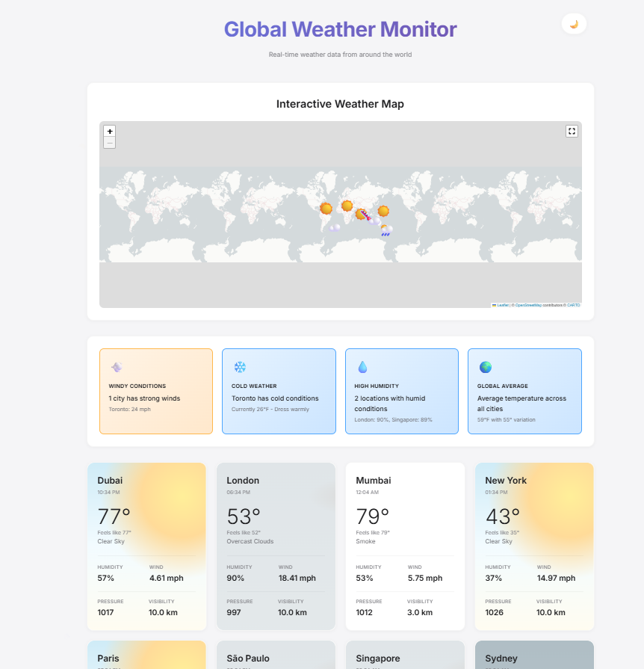This screenshot has height=669, width=644.
Task: Click New York's 'Feels like 35°' text
Action: click(502, 532)
